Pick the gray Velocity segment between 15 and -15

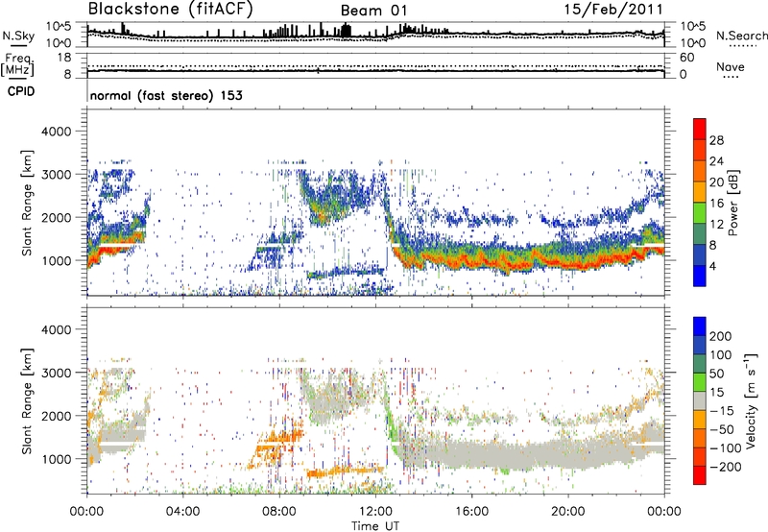700,400
